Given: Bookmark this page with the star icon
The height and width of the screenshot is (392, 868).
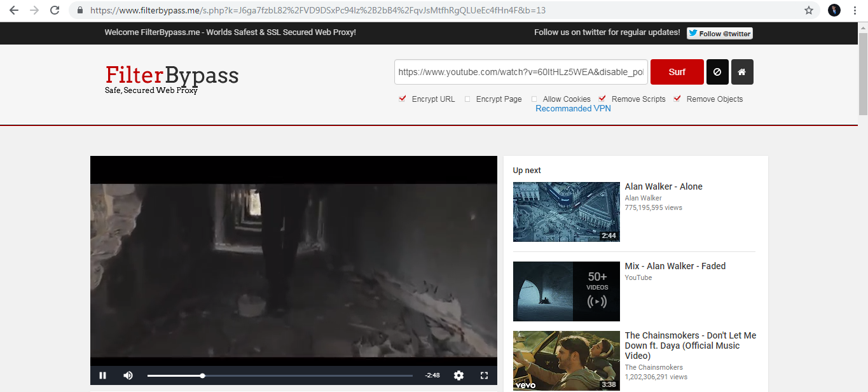Looking at the screenshot, I should [x=809, y=10].
